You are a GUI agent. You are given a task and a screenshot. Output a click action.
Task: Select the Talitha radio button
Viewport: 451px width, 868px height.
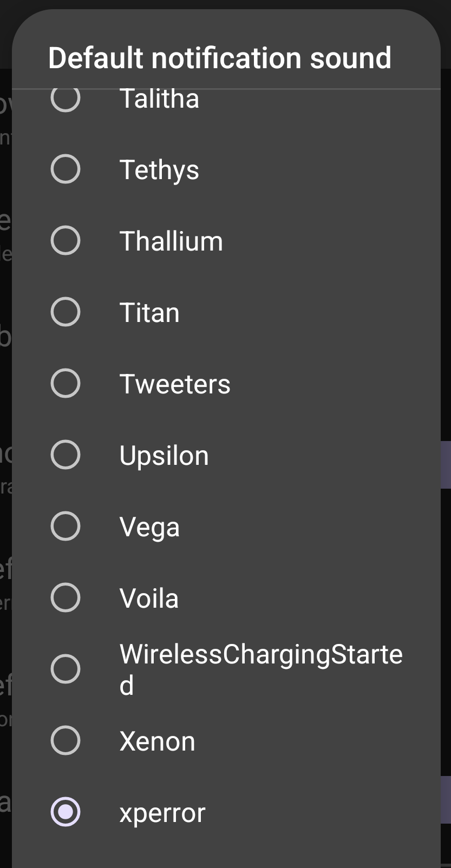click(x=66, y=99)
